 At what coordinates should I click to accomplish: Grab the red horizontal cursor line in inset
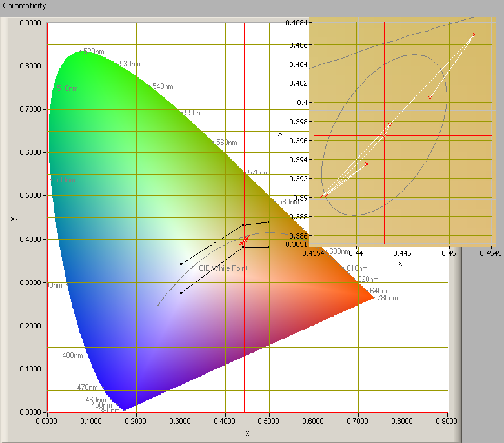pos(452,136)
